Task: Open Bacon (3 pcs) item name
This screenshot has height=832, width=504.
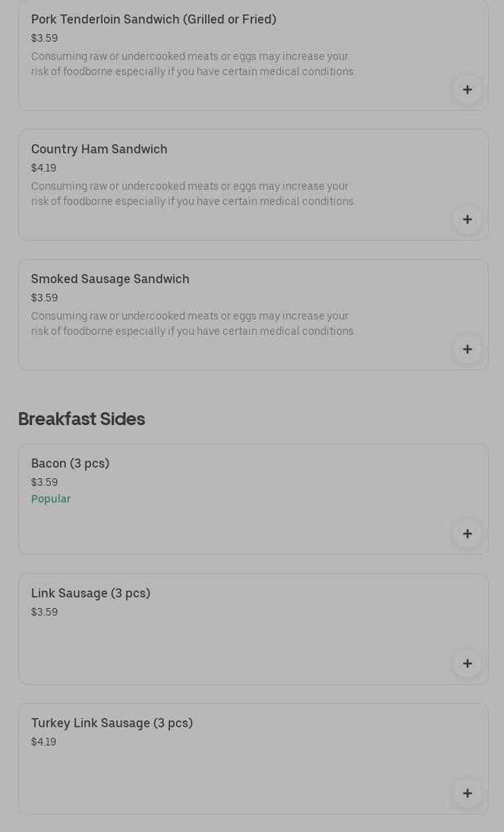Action: [x=70, y=464]
